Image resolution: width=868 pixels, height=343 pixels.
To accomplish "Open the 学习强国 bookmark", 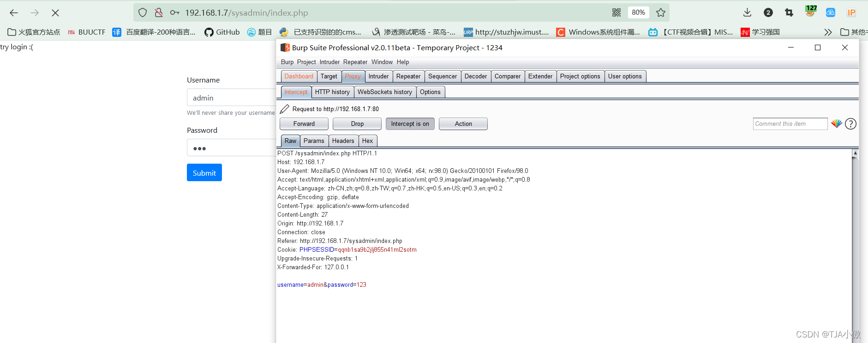I will click(x=760, y=32).
